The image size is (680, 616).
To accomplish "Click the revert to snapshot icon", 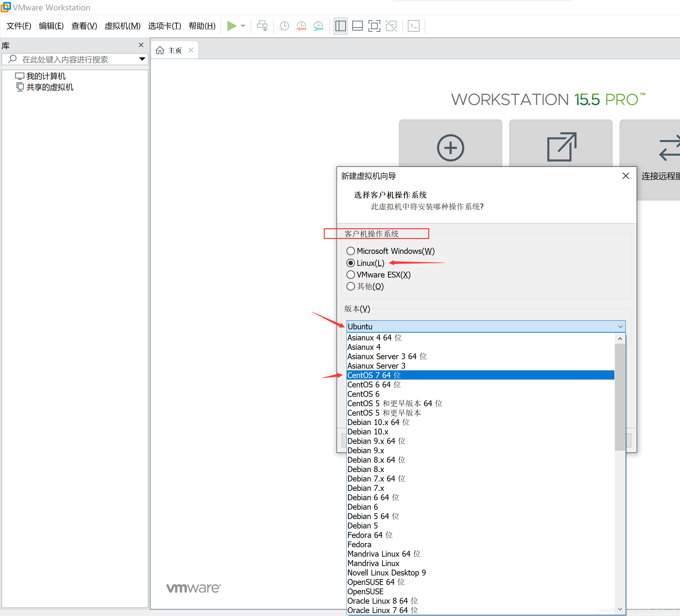I will (x=301, y=26).
